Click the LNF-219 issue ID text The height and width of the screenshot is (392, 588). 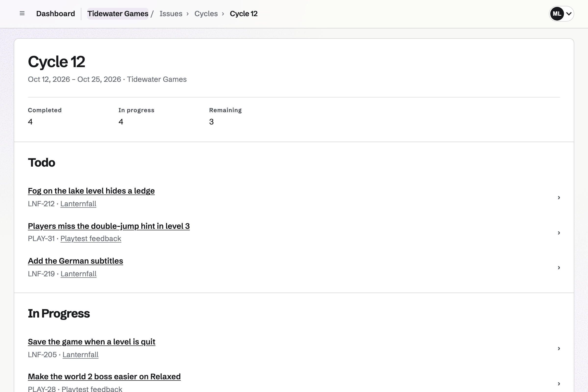click(x=41, y=274)
